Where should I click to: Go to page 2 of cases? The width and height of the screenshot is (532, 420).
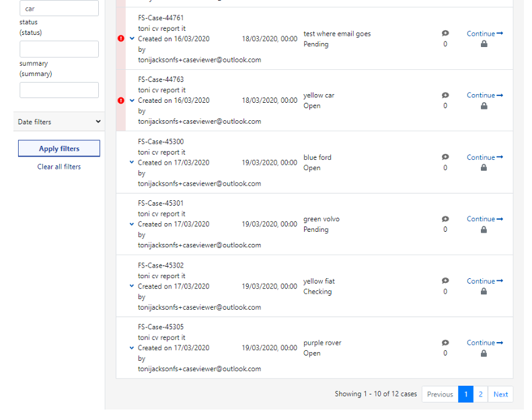point(481,394)
